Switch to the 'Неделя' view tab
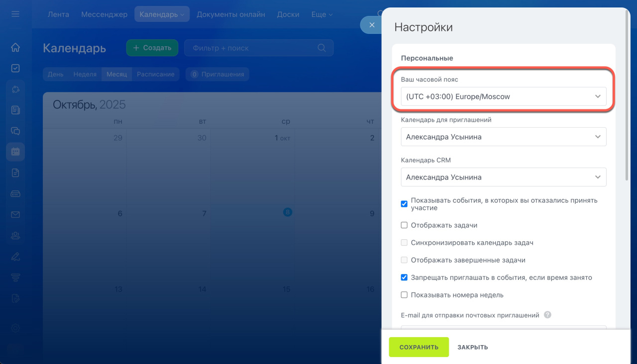This screenshot has height=364, width=637. pyautogui.click(x=85, y=74)
